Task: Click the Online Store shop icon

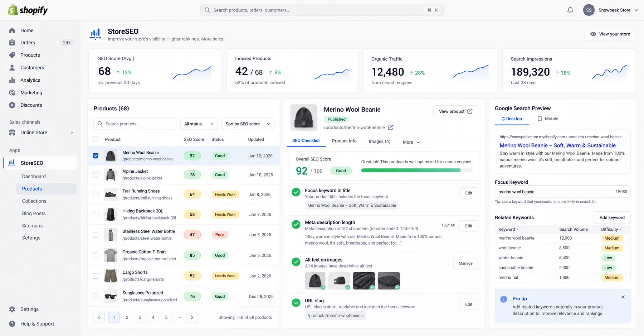Action: click(12, 133)
